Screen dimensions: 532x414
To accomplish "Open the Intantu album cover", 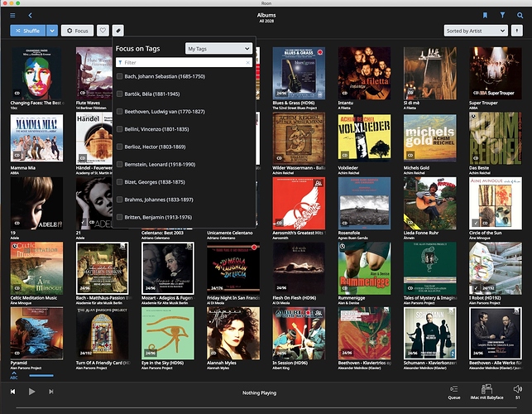I will click(364, 74).
